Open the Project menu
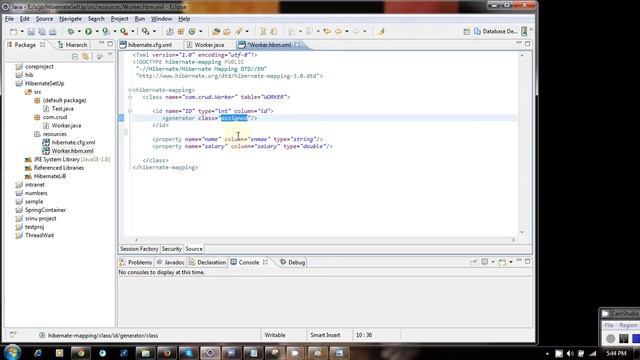 [119, 19]
